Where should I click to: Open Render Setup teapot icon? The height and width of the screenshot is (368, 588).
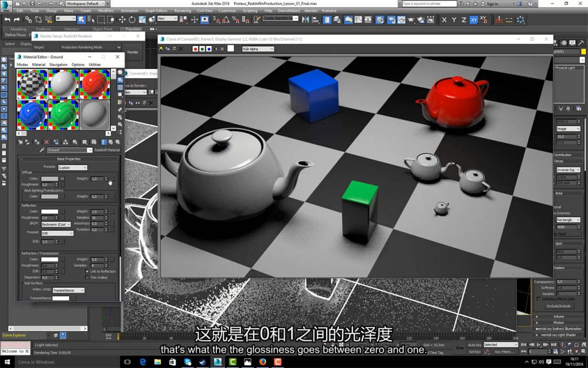point(391,20)
